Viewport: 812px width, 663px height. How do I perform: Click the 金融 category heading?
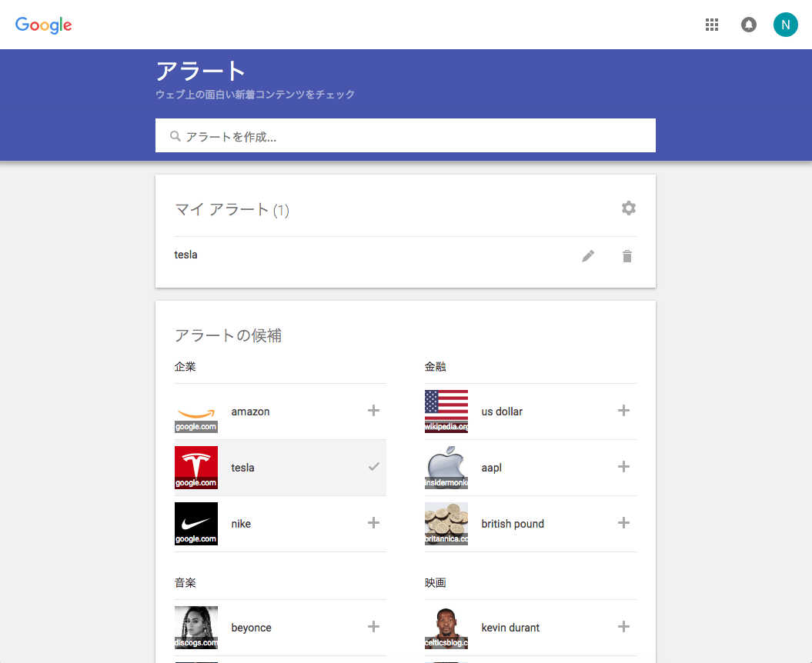click(x=435, y=366)
